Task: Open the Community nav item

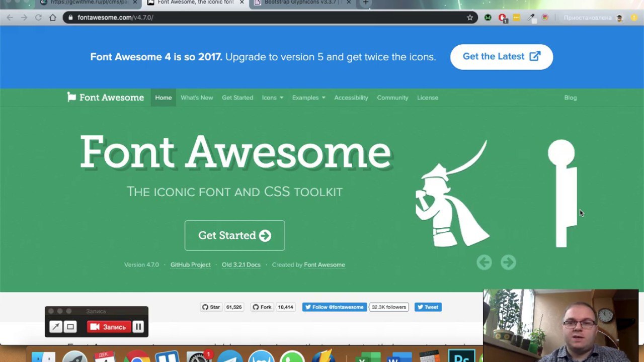Action: click(x=392, y=98)
